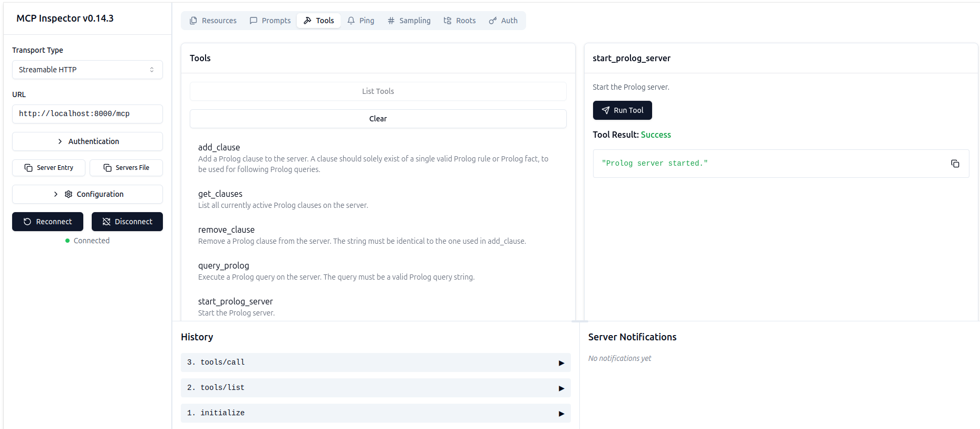
Task: Switch to the Prompts tab
Action: coord(270,21)
